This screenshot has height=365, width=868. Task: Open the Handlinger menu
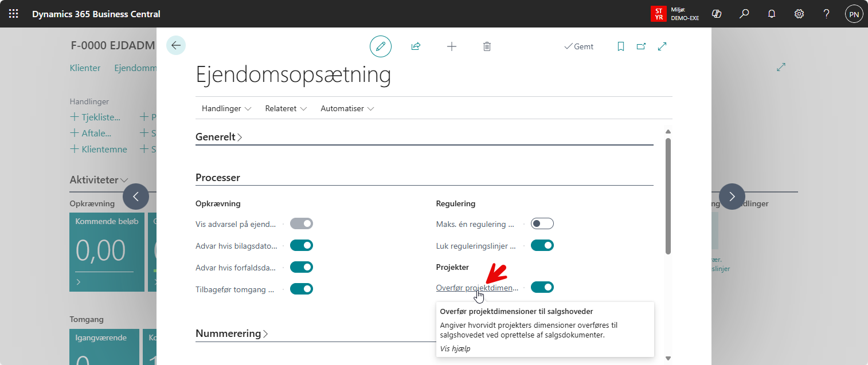226,108
